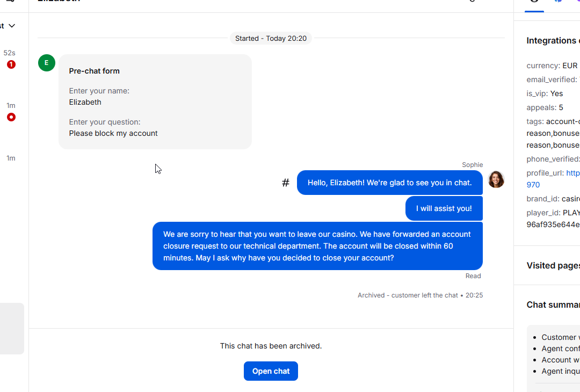Open the 1m chat without a badge
The image size is (580, 392).
pos(11,158)
